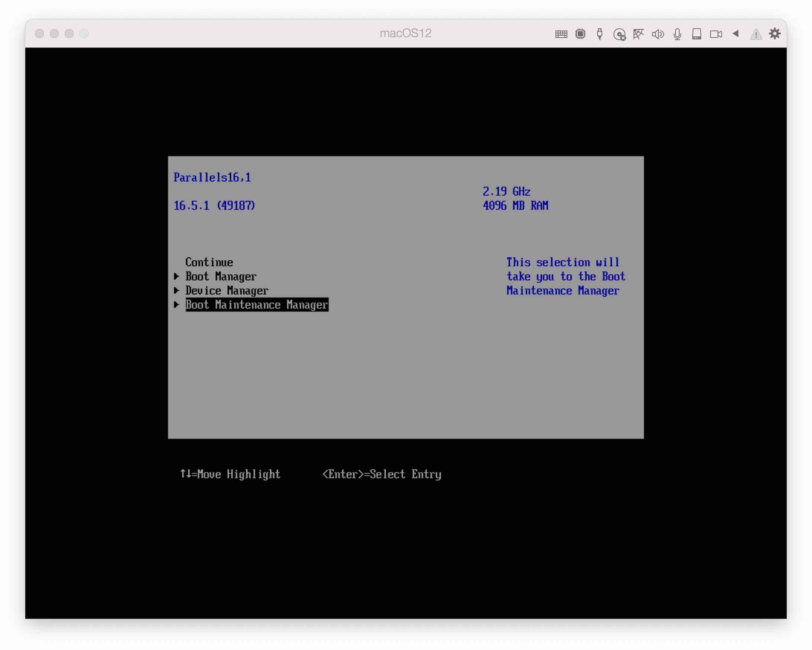The height and width of the screenshot is (650, 812).
Task: Click the arrow beside Device Manager
Action: [176, 291]
